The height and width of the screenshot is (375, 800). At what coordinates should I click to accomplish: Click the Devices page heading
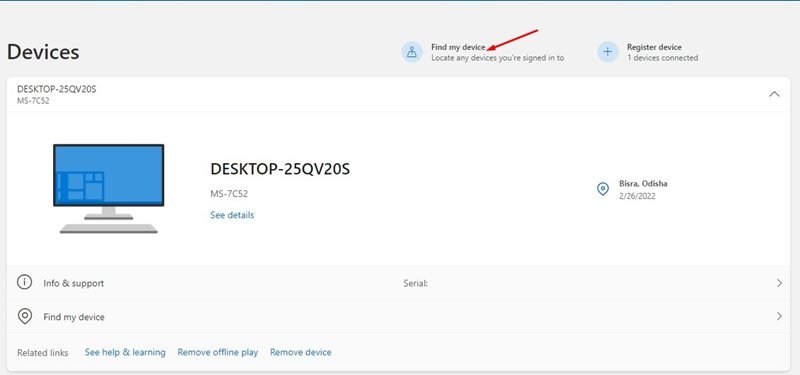43,52
